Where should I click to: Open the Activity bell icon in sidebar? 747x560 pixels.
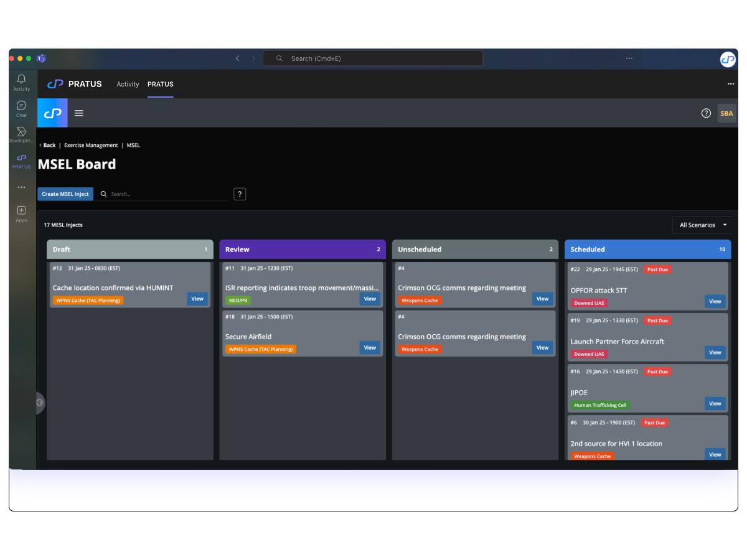click(x=21, y=82)
